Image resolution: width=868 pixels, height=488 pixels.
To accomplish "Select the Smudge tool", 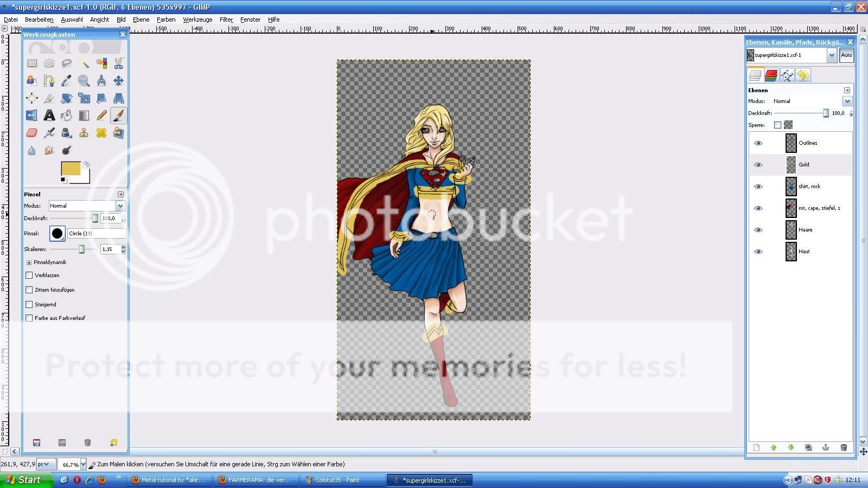I will point(49,150).
